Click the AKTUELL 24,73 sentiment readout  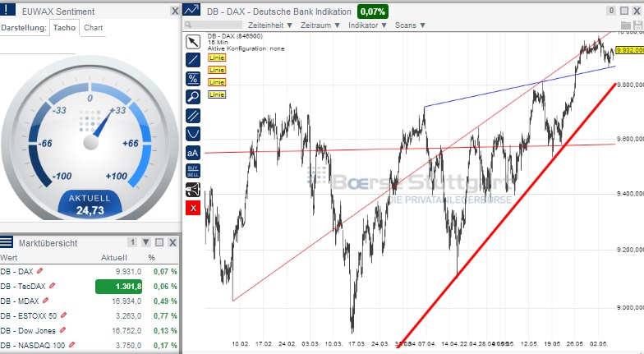pyautogui.click(x=90, y=205)
